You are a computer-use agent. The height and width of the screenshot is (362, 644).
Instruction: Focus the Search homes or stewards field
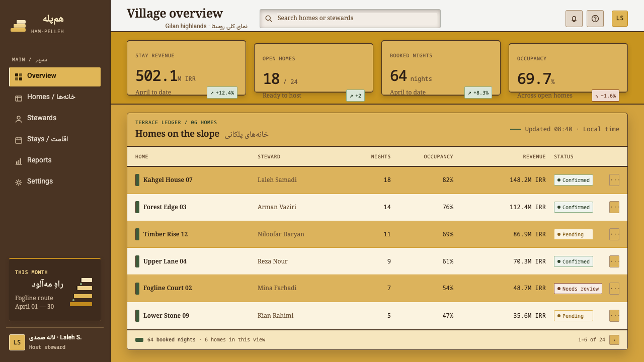coord(350,19)
